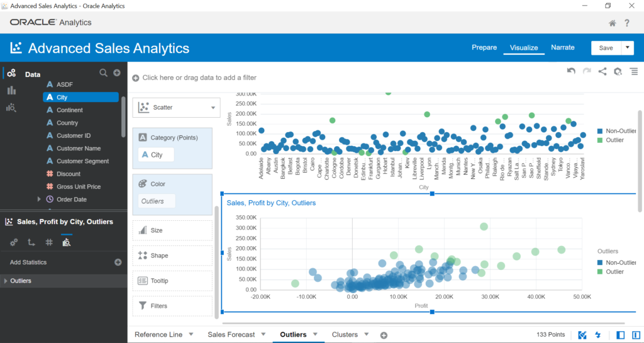Undo the last edit
The height and width of the screenshot is (343, 644).
[x=571, y=71]
